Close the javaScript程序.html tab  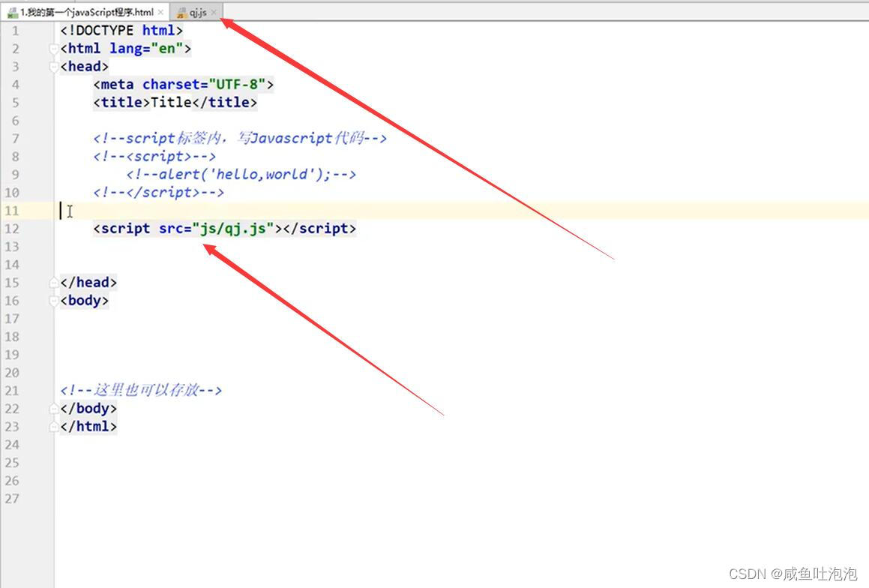(x=160, y=12)
